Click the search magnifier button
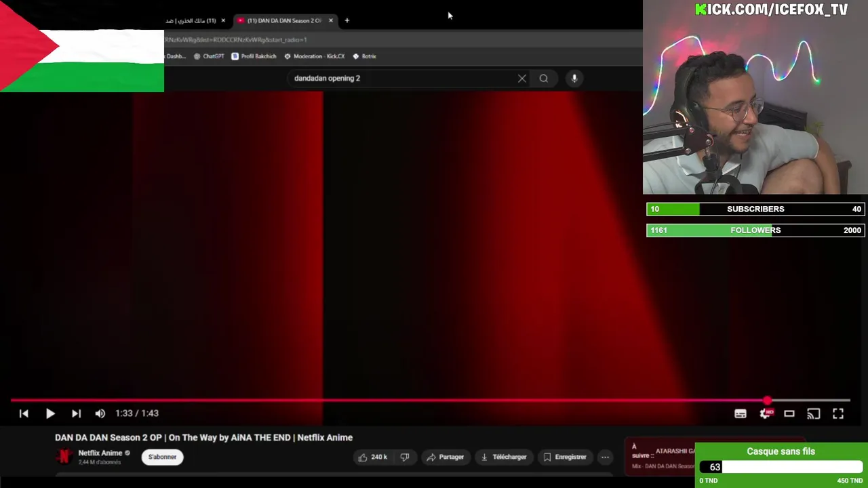The width and height of the screenshot is (868, 488). pyautogui.click(x=544, y=79)
